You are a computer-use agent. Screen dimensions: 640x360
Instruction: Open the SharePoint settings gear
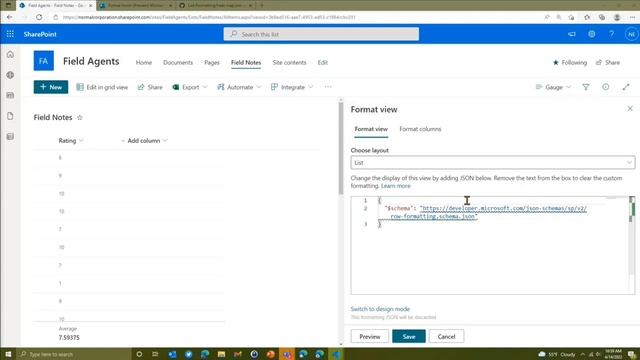click(x=591, y=34)
